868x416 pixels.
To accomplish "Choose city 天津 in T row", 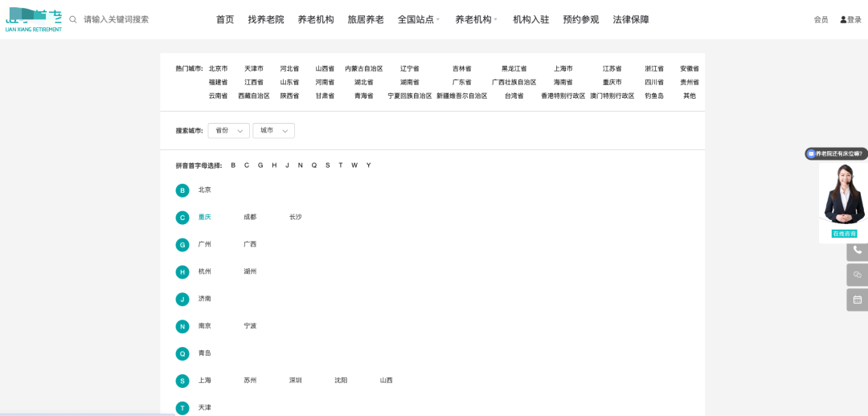I will (205, 407).
